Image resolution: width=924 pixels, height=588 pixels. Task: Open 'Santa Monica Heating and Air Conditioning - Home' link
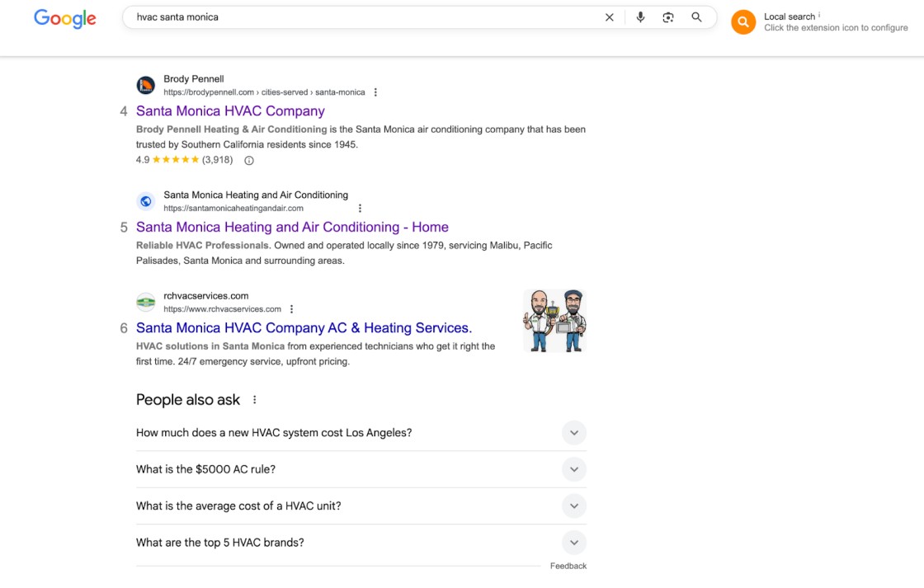pyautogui.click(x=292, y=227)
